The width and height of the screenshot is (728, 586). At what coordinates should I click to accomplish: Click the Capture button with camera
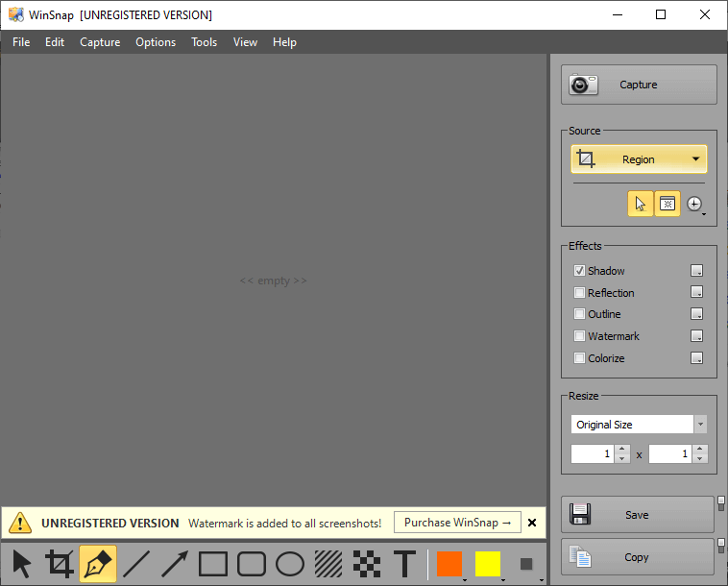point(639,85)
